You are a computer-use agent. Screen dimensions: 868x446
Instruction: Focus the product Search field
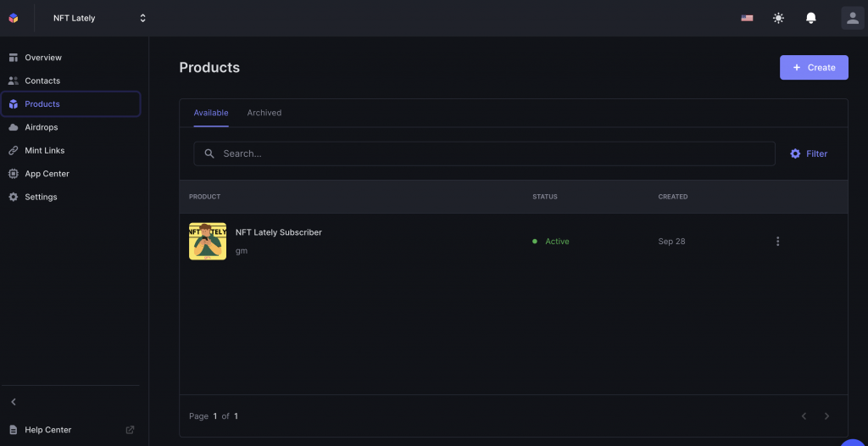coord(484,153)
